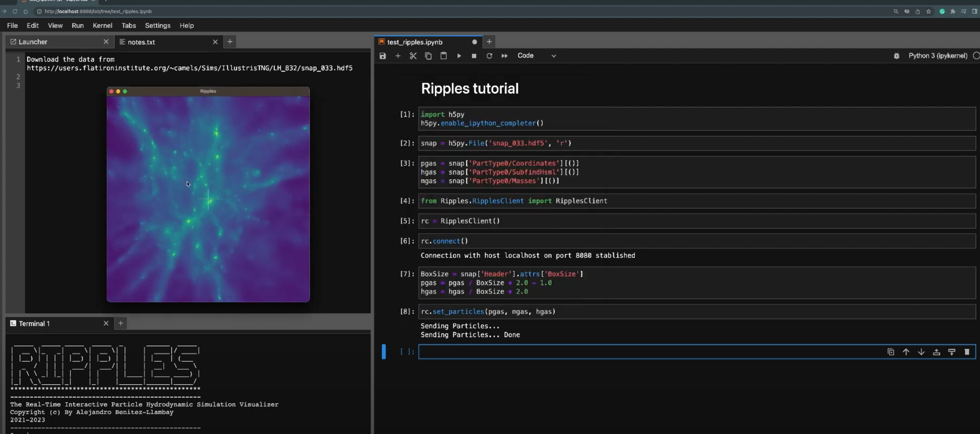This screenshot has height=434, width=980.
Task: Click cell 6 with rc.connect()
Action: coord(697,241)
